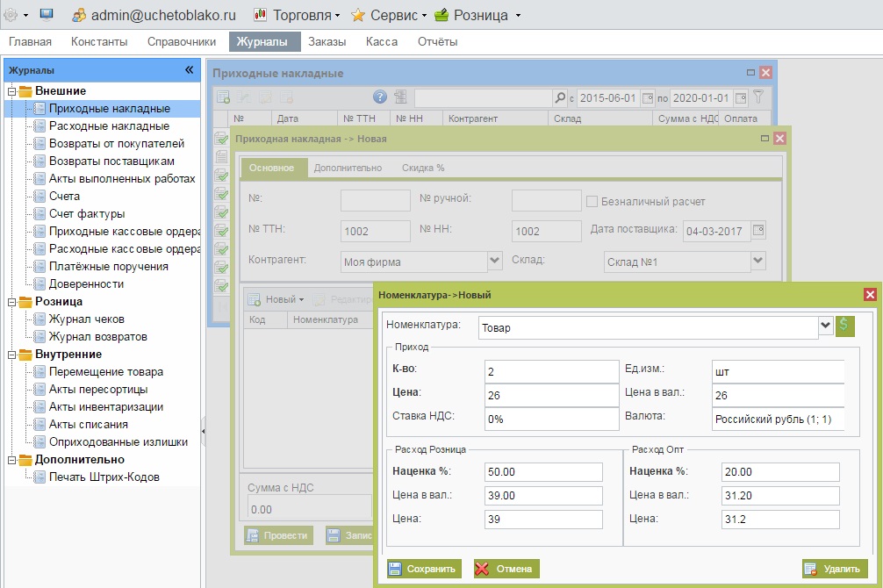This screenshot has width=883, height=588.
Task: Click the journal search input field
Action: tap(483, 97)
